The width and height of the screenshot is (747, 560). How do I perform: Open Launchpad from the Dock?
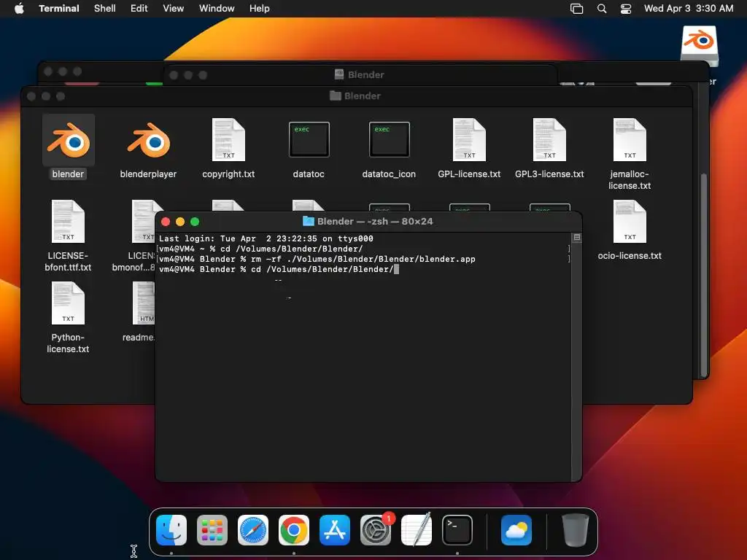(212, 530)
